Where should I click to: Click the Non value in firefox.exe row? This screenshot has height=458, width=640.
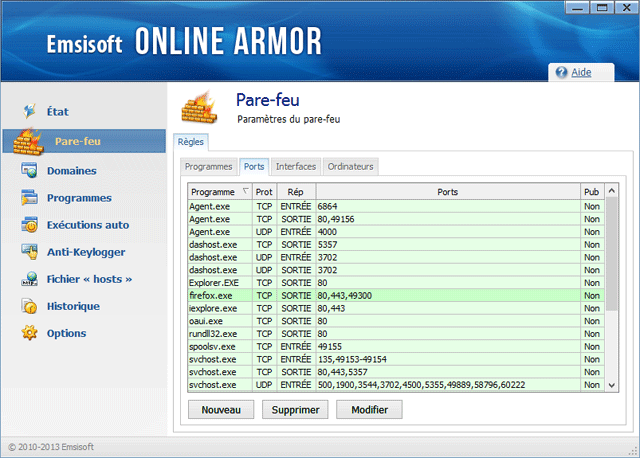592,296
